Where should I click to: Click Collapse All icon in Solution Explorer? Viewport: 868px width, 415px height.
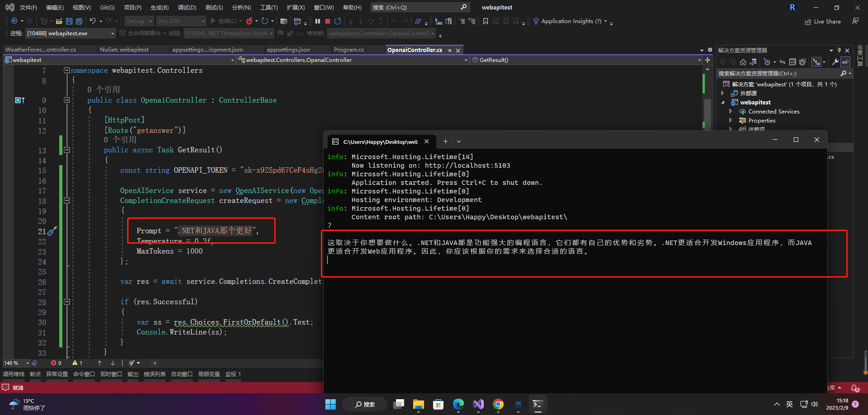coord(792,62)
